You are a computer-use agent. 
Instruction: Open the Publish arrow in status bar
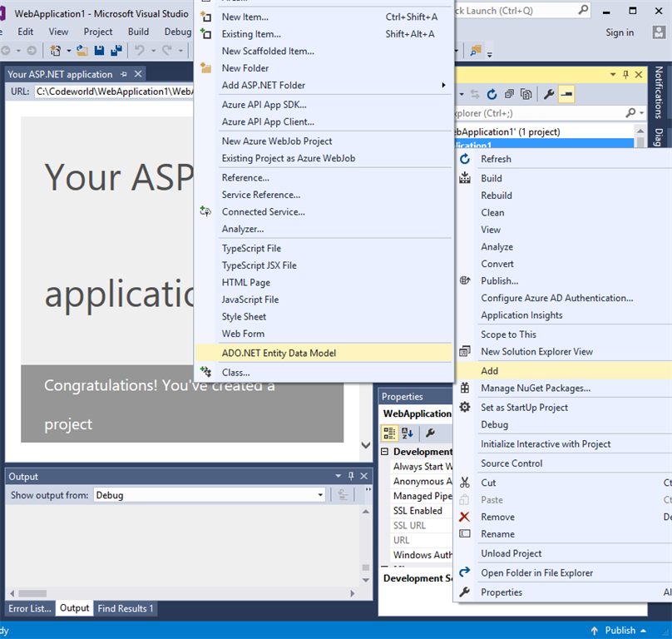[643, 631]
